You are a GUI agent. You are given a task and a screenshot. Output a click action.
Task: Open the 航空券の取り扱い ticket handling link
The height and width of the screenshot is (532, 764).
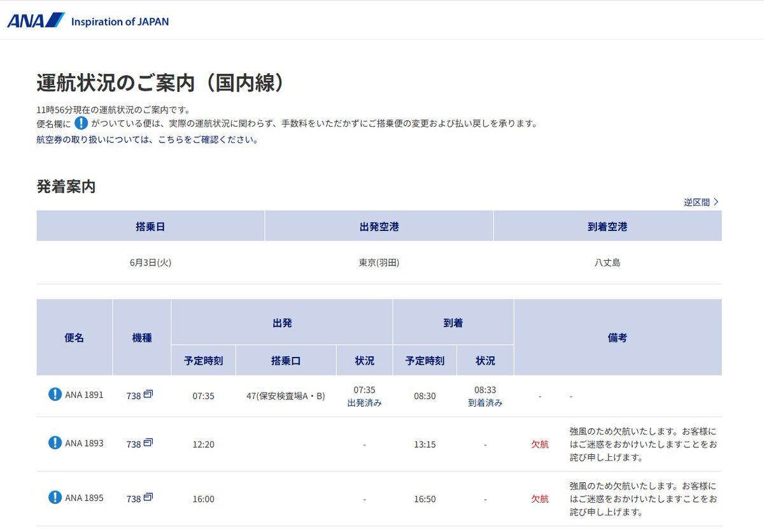[x=147, y=140]
